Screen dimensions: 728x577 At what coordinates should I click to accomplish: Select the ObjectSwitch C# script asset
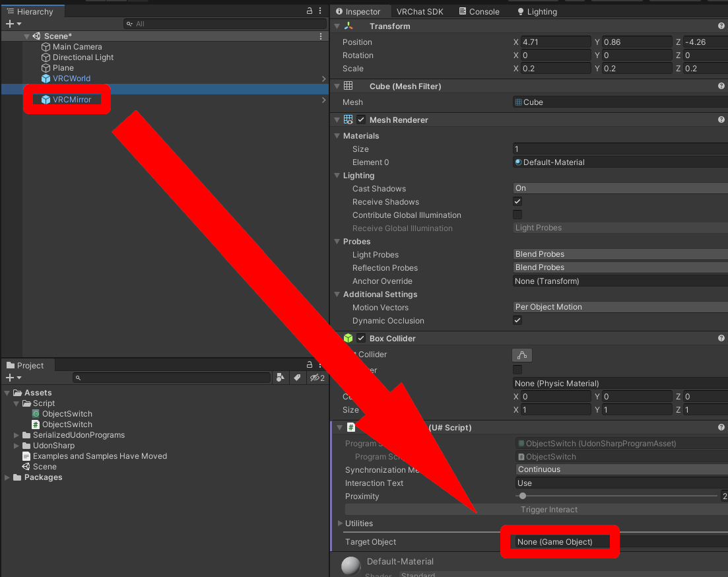coord(62,424)
